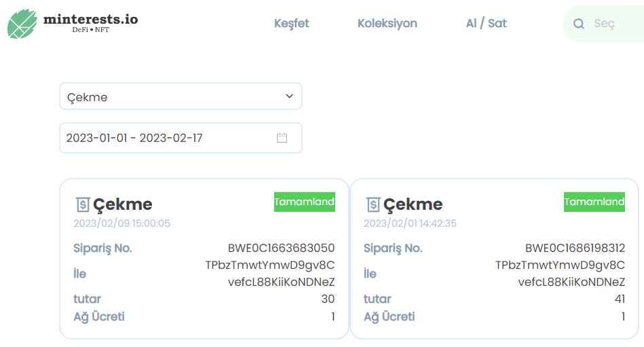
Task: Open the Çekme transaction type selector
Action: pyautogui.click(x=181, y=96)
